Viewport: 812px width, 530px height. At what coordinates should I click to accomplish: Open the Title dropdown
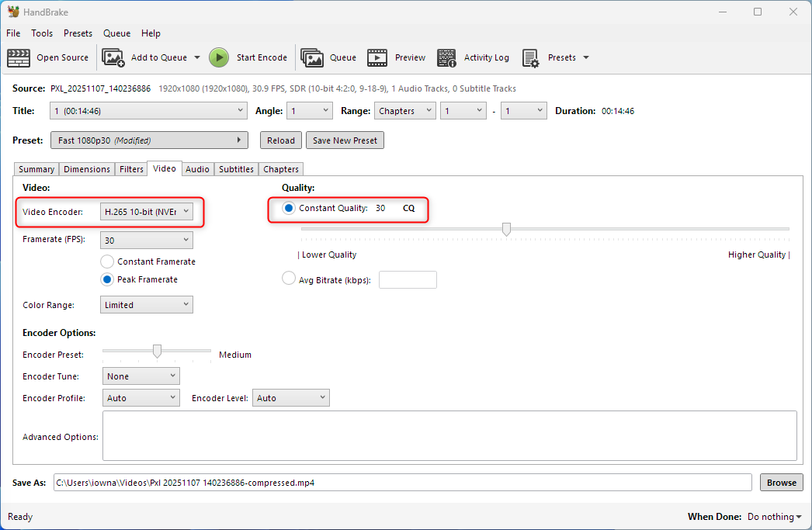pos(148,111)
